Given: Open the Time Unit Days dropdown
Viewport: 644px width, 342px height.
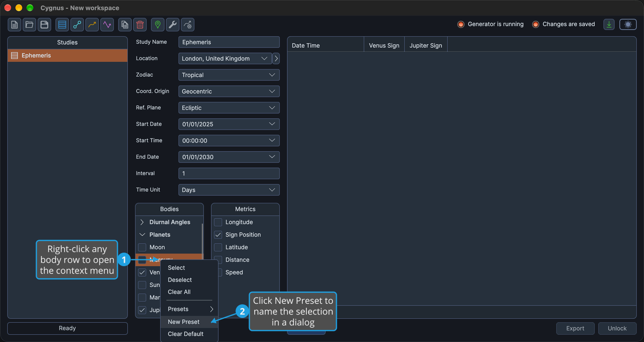Looking at the screenshot, I should (229, 190).
